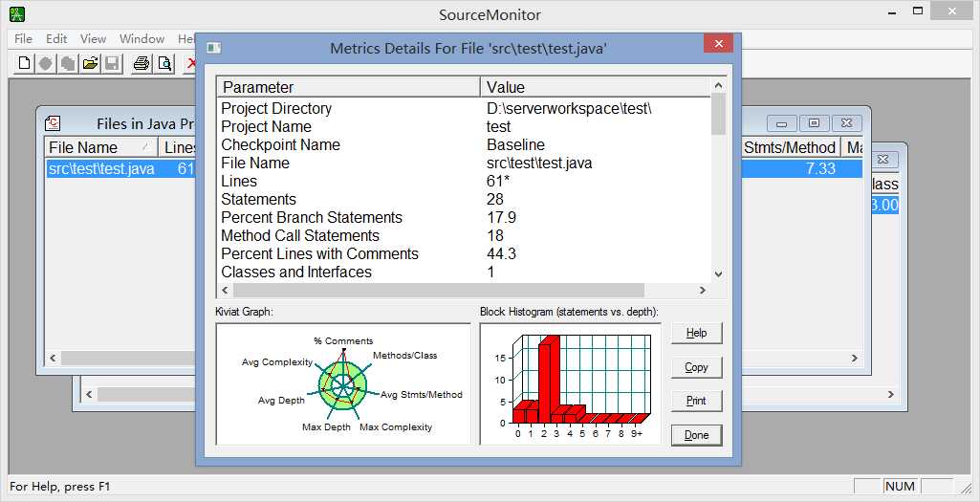Click the Copy button
This screenshot has height=502, width=980.
[696, 367]
